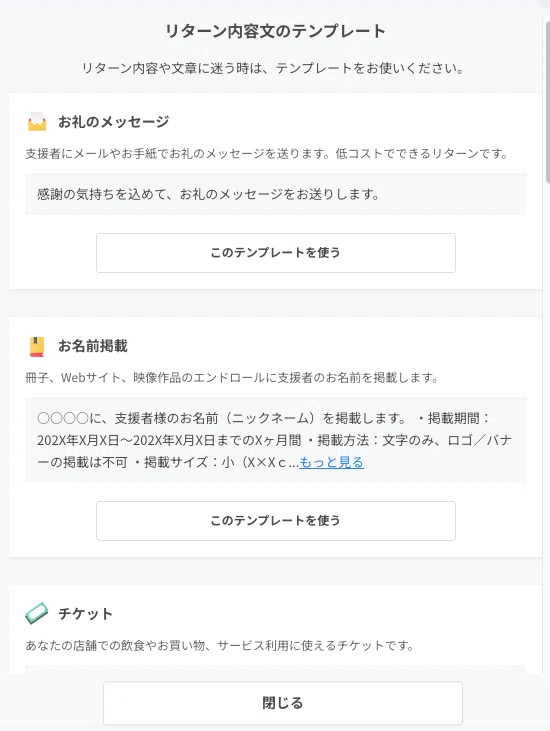Click the ○○○○に、支援者様 template text box
550x731 pixels.
(275, 440)
